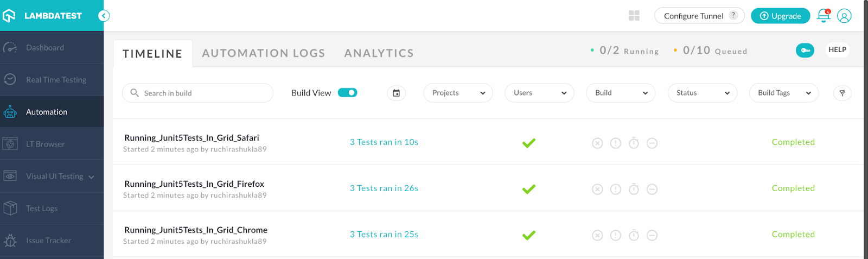Screen dimensions: 868x259
Task: Open the calendar date filter icon
Action: coord(396,93)
